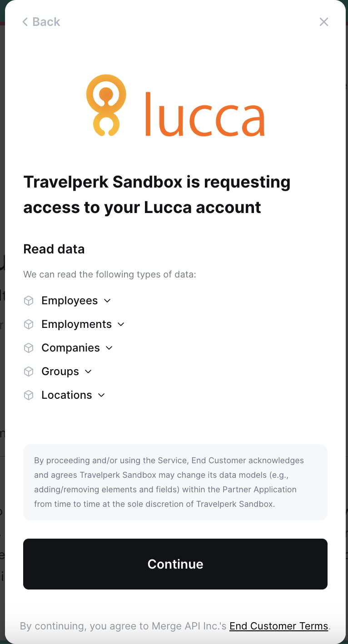348x644 pixels.
Task: Open the End Customer Terms link
Action: [x=279, y=626]
